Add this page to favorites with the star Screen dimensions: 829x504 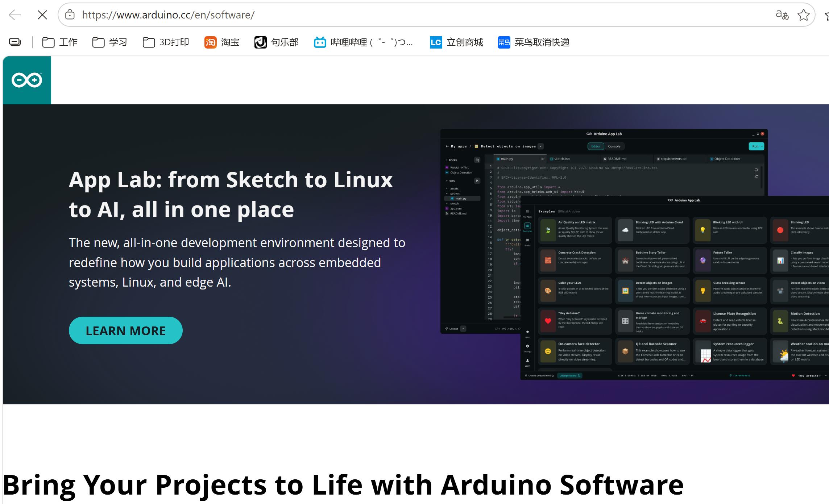click(804, 15)
